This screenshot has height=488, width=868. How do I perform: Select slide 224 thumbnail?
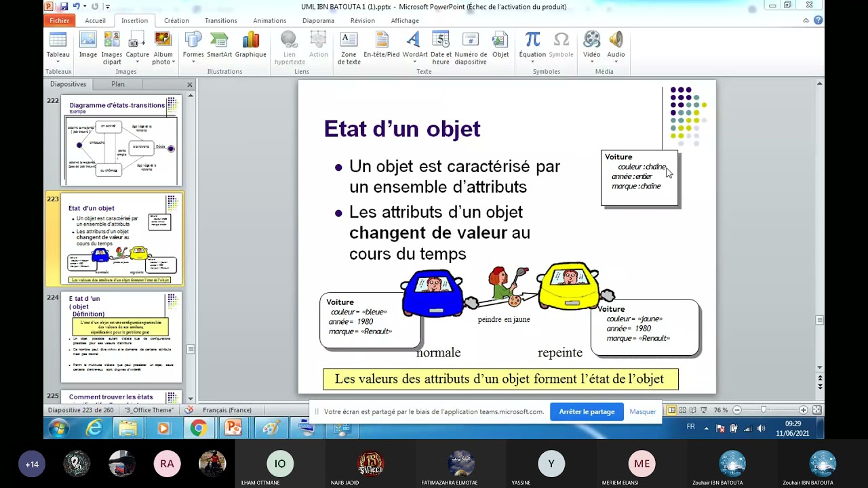point(121,338)
